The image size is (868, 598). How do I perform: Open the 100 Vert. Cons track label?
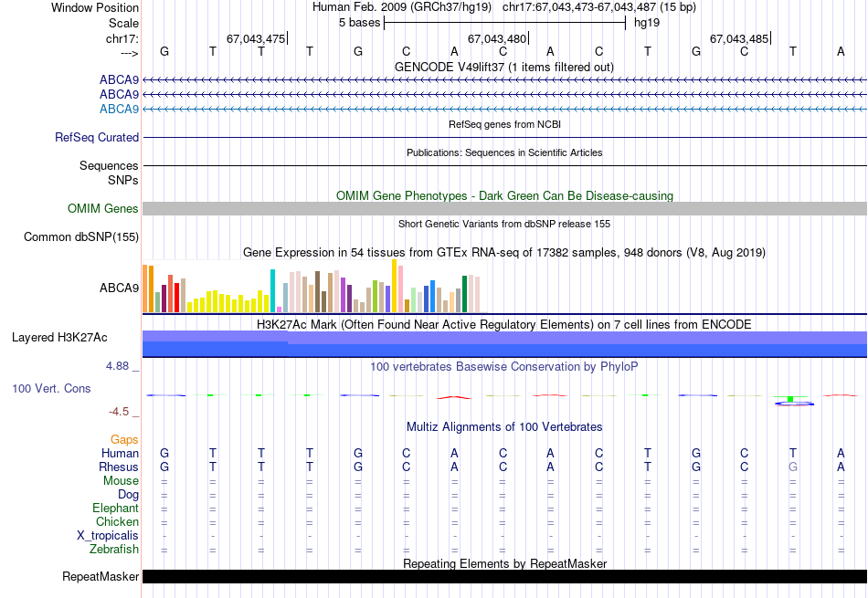tap(51, 388)
